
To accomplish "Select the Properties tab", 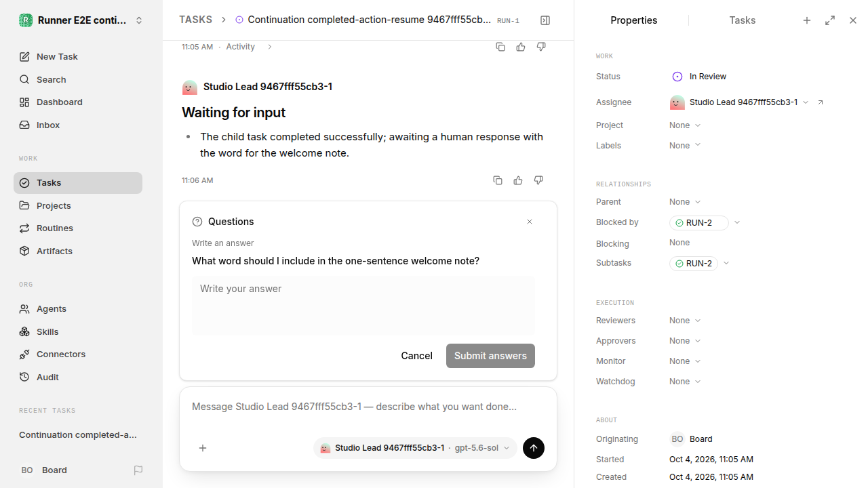I will click(x=633, y=20).
